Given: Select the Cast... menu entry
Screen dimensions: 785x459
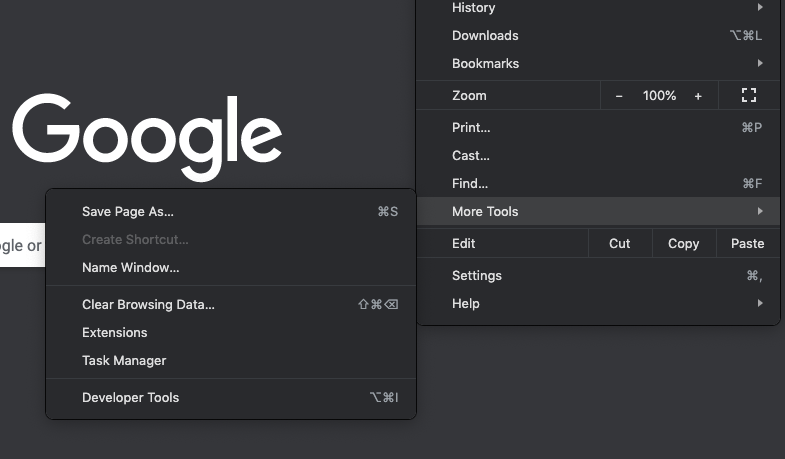Looking at the screenshot, I should point(598,156).
